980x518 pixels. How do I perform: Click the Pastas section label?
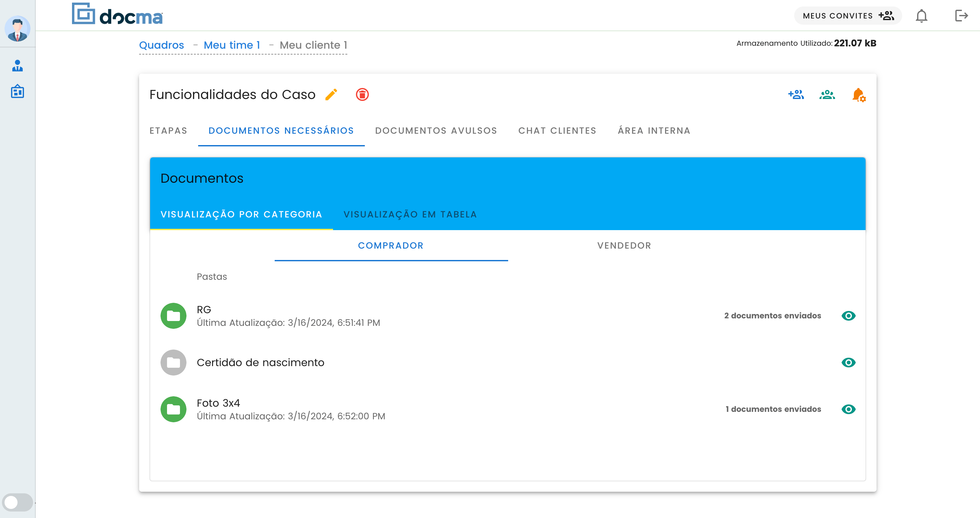click(x=211, y=277)
